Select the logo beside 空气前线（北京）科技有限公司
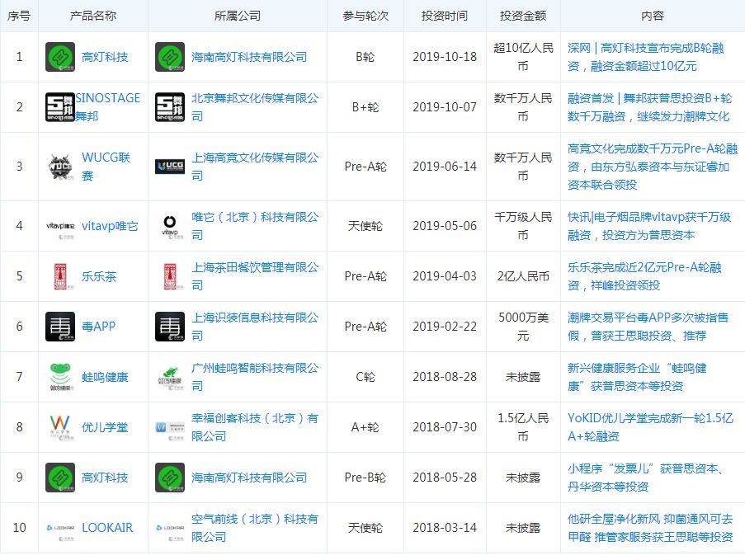 click(170, 529)
